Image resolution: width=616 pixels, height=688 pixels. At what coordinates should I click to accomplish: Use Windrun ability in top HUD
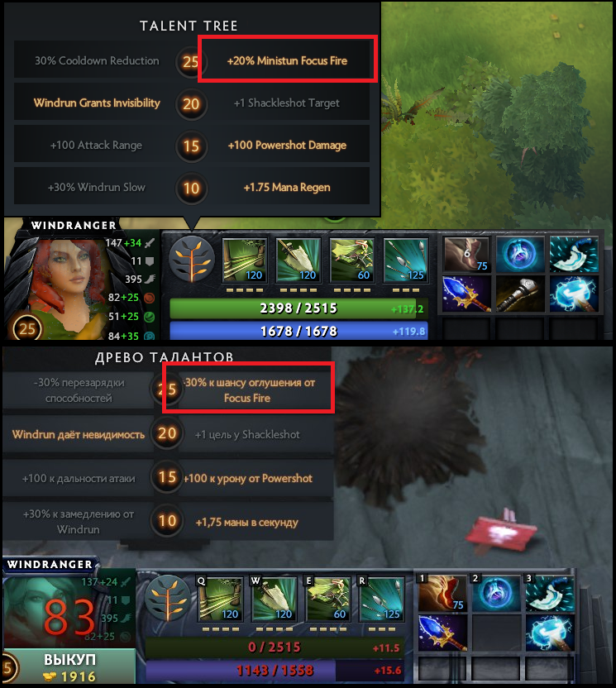tap(352, 260)
